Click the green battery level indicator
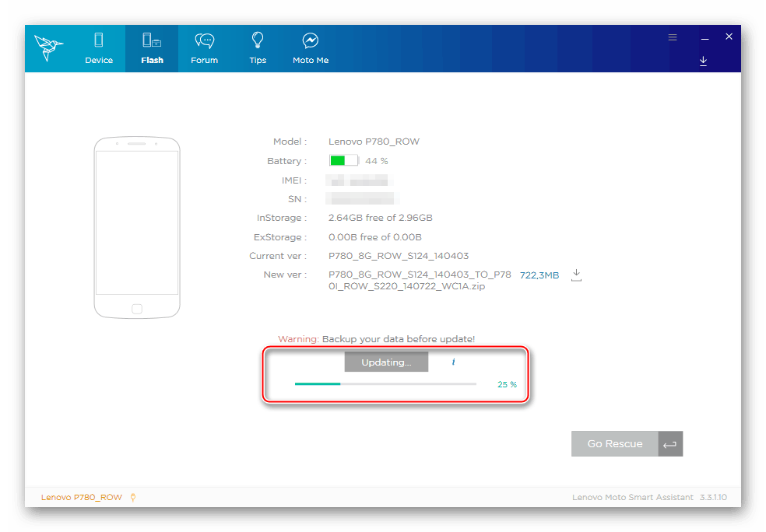The height and width of the screenshot is (532, 766). pyautogui.click(x=343, y=161)
